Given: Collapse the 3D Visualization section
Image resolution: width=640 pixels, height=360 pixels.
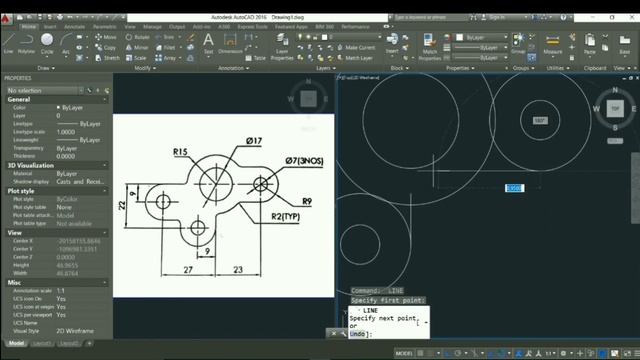Looking at the screenshot, I should pyautogui.click(x=104, y=165).
